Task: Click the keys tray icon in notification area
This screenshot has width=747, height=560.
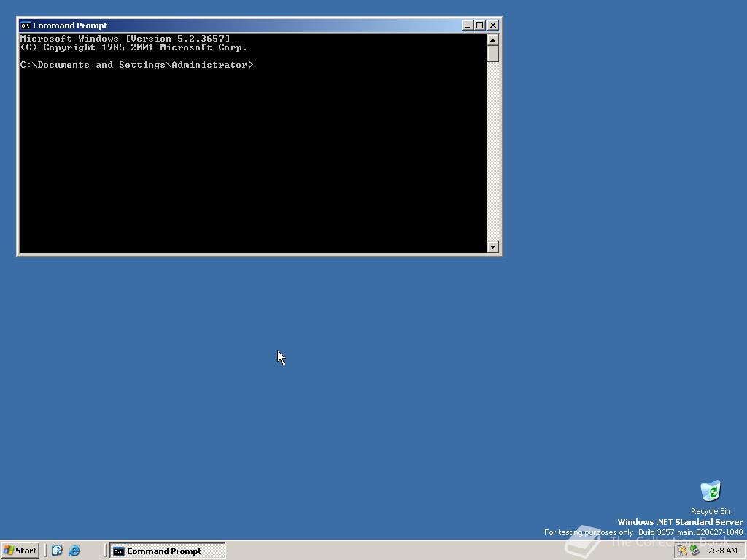Action: pyautogui.click(x=682, y=551)
